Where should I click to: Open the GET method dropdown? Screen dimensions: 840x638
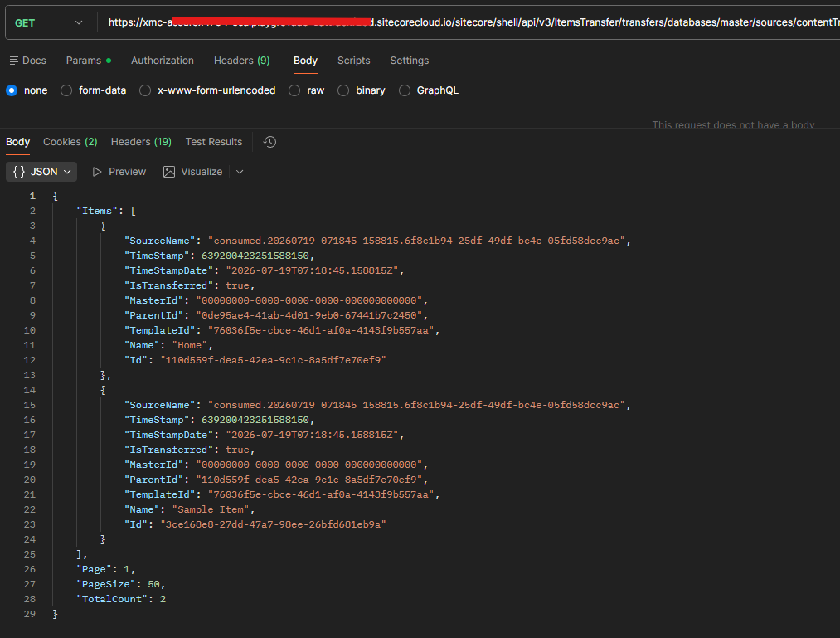point(49,23)
